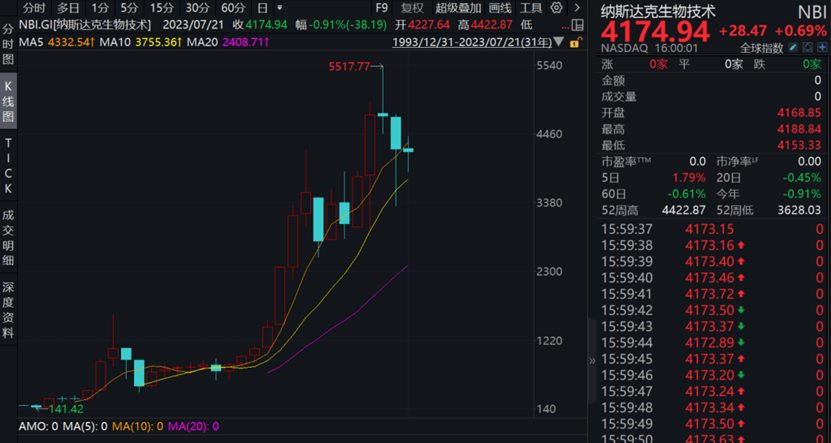Select the TICK side tab

pos(8,169)
